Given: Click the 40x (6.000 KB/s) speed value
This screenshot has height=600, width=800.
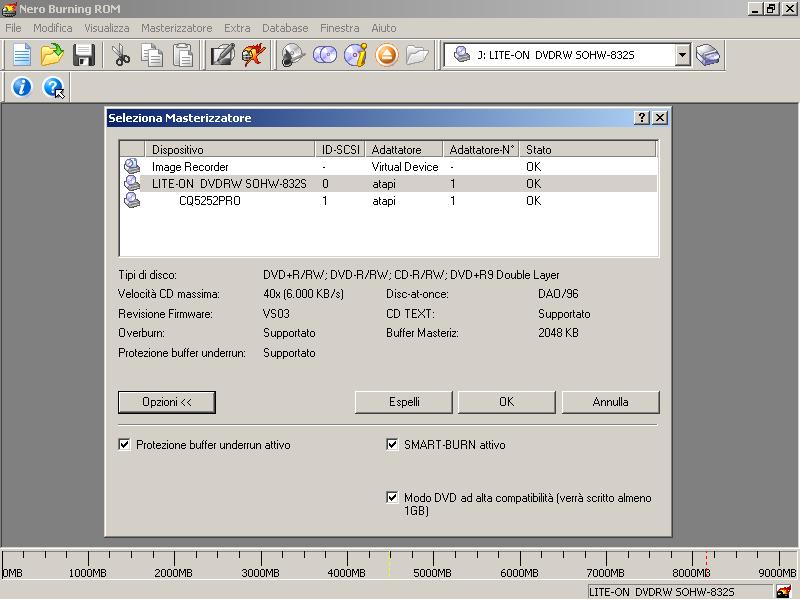Looking at the screenshot, I should pos(303,294).
